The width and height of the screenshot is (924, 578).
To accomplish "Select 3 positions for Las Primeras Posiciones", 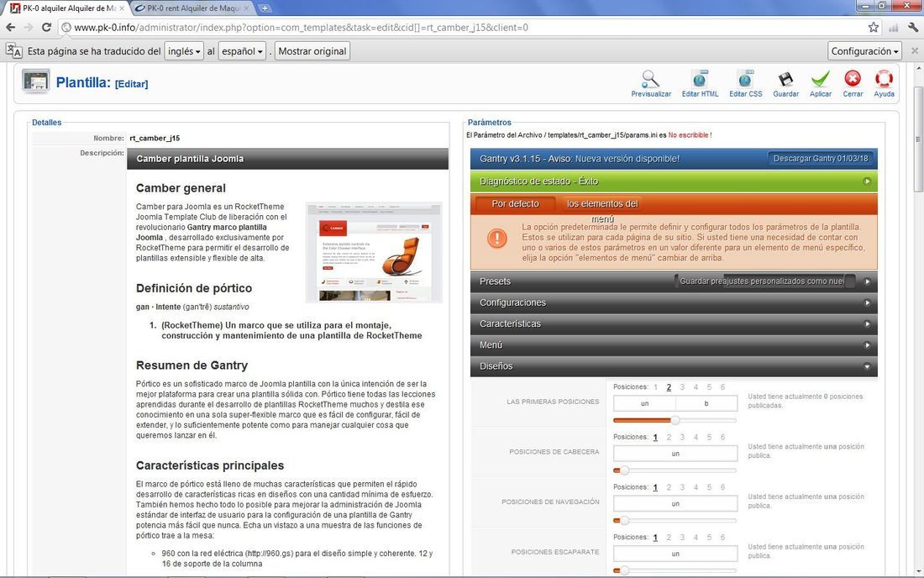I will click(x=682, y=387).
